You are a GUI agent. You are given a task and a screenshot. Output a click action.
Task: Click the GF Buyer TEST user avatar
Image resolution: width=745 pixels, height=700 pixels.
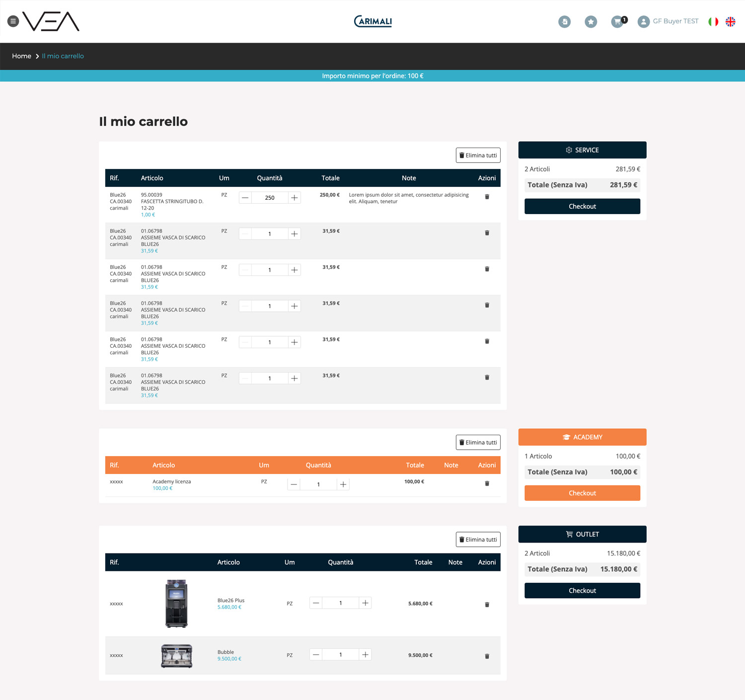pos(643,22)
